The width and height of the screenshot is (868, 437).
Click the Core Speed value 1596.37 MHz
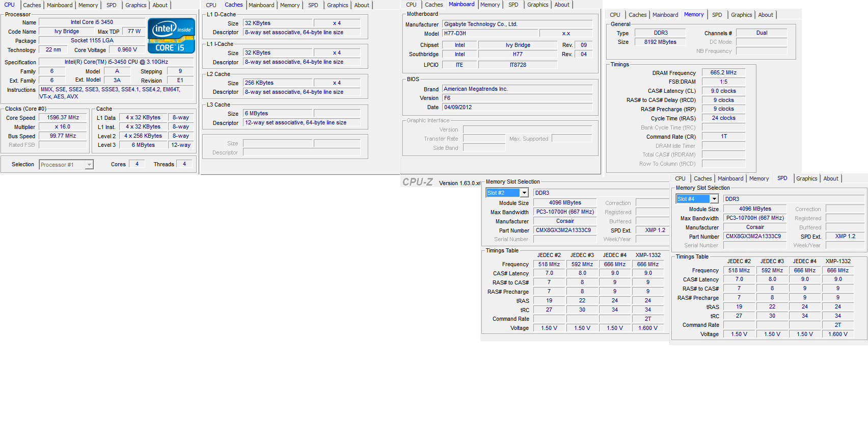pyautogui.click(x=63, y=118)
